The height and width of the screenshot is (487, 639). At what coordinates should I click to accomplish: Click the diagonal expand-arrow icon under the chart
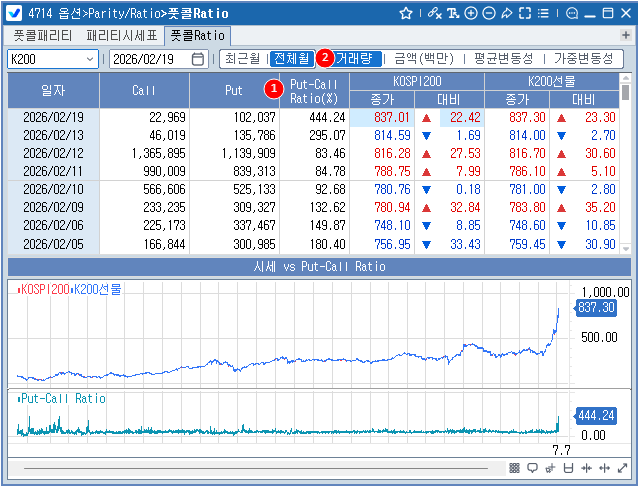[624, 468]
